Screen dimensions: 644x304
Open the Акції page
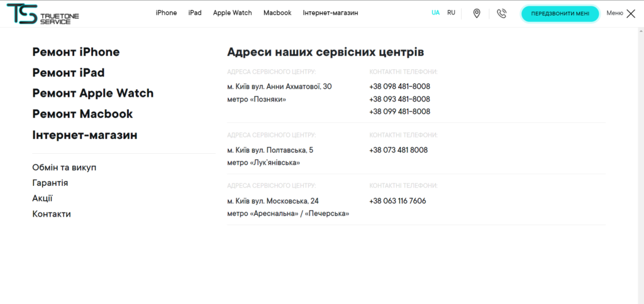pos(42,198)
